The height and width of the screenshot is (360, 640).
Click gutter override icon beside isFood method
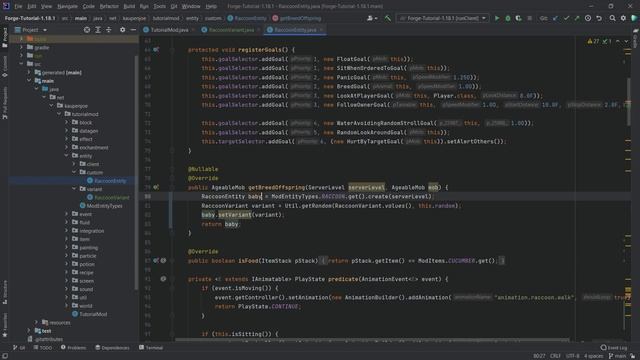coord(156,260)
